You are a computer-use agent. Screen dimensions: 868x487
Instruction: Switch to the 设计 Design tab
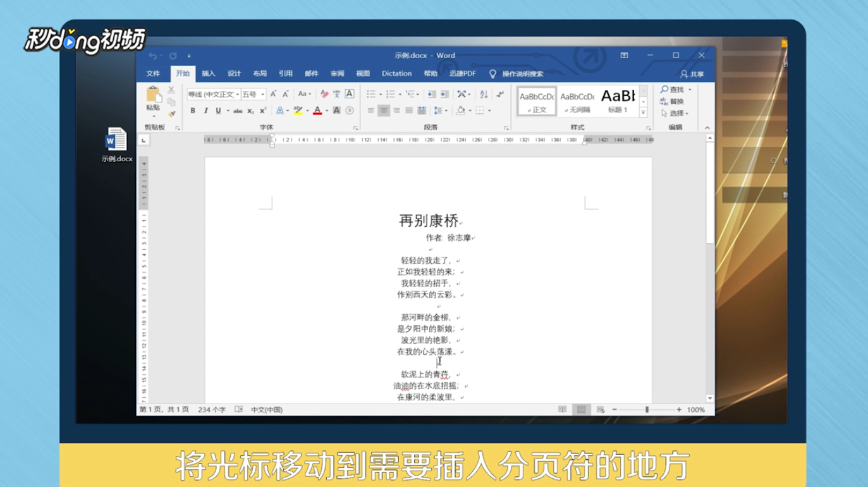pyautogui.click(x=234, y=74)
